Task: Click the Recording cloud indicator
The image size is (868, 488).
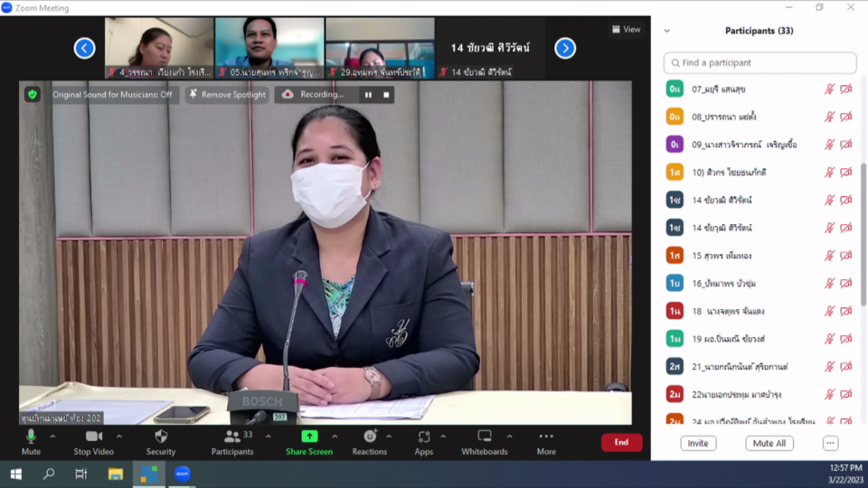Action: tap(314, 95)
